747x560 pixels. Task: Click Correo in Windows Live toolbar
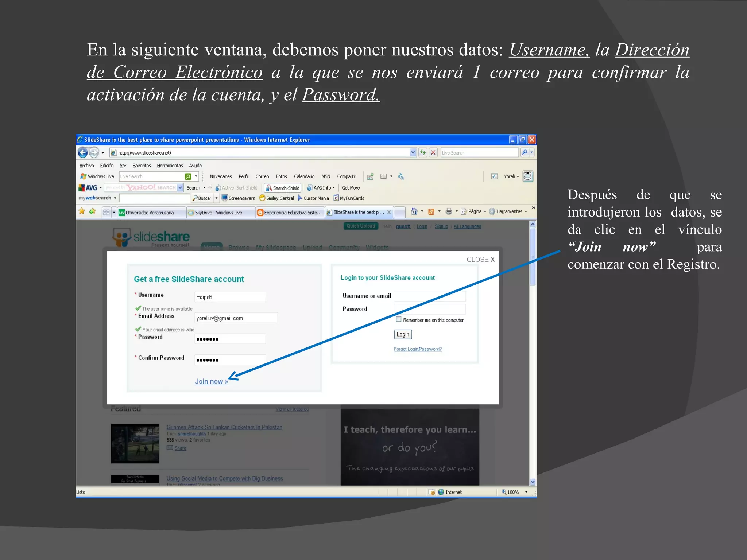pyautogui.click(x=262, y=176)
